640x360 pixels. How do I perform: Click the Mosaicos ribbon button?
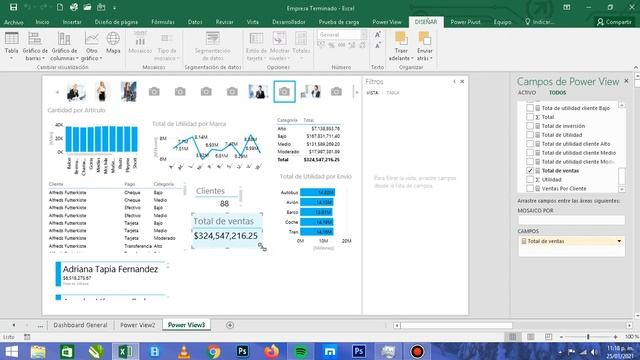pos(140,43)
